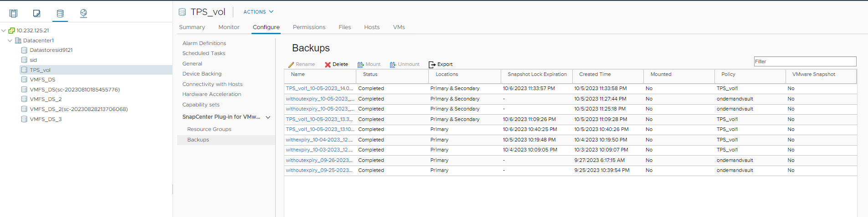Click the Unmount backup icon

pos(393,65)
